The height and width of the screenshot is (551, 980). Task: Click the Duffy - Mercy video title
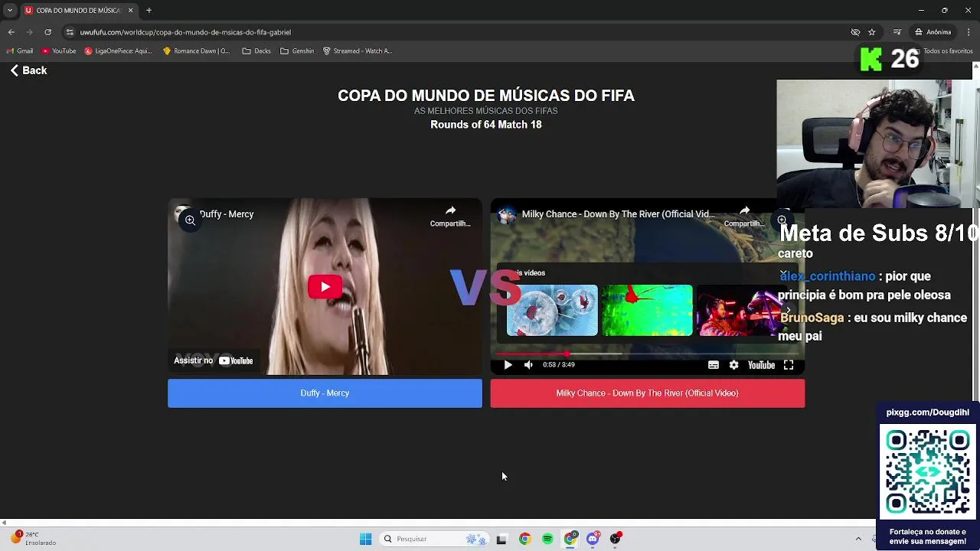click(x=227, y=214)
